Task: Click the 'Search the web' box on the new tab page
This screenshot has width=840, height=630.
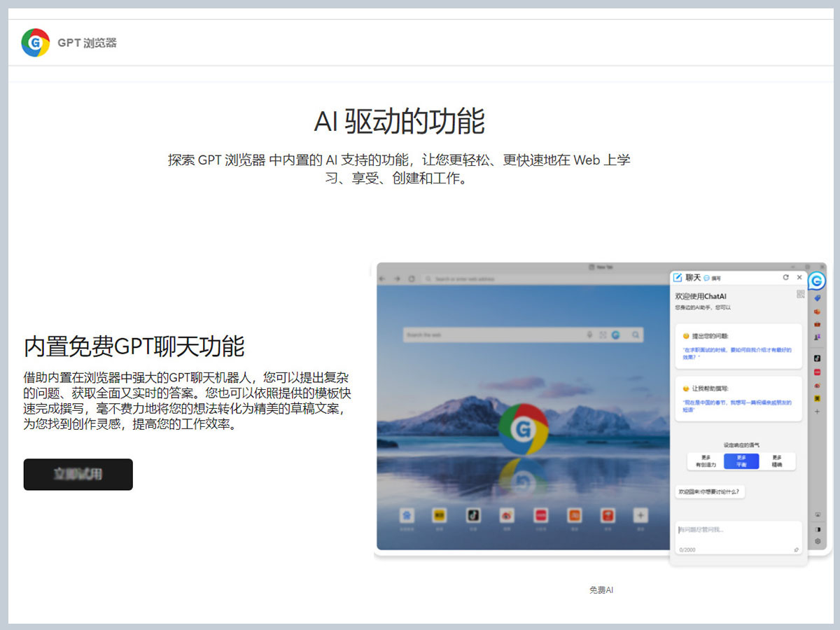Action: tap(524, 335)
